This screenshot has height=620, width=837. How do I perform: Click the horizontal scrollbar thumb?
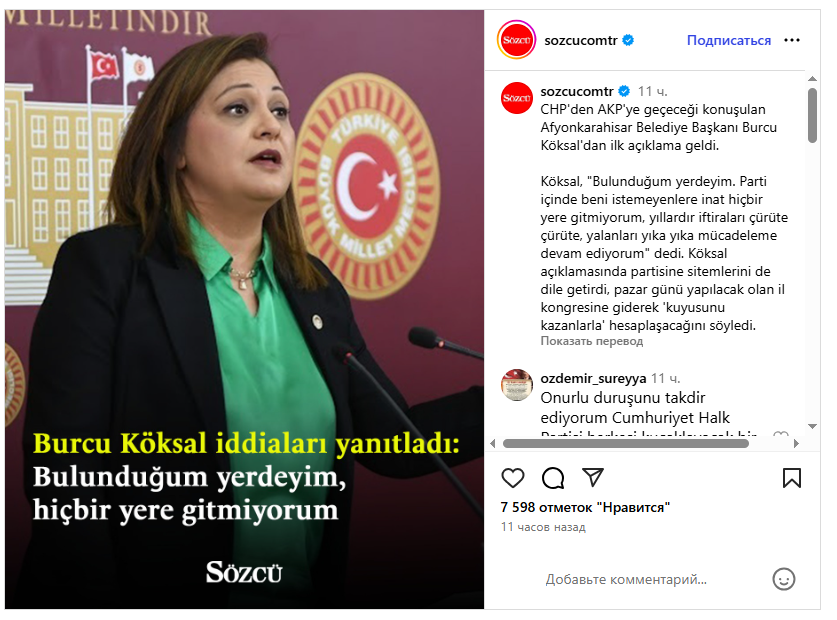(x=626, y=443)
